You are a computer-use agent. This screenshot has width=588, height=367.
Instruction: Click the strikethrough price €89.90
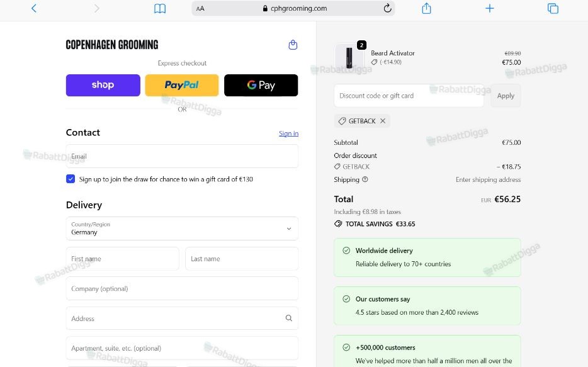[x=512, y=54]
